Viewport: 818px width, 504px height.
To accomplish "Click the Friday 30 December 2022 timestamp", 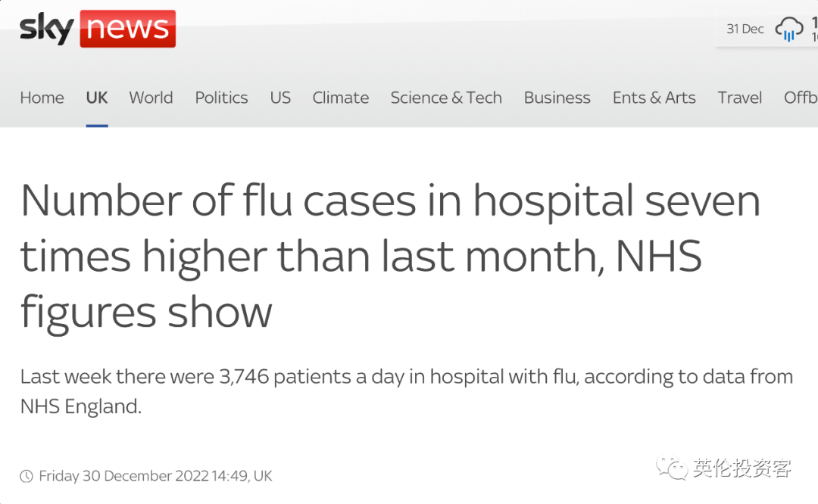I will point(155,476).
